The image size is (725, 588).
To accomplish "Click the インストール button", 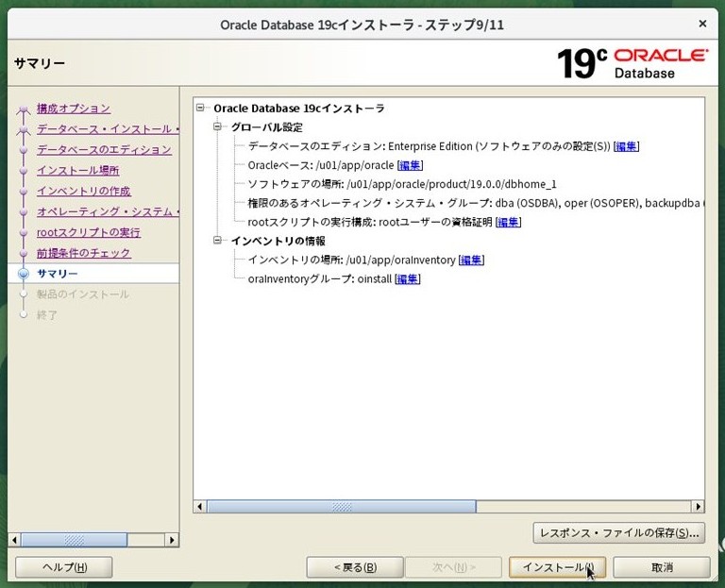I will pos(557,567).
